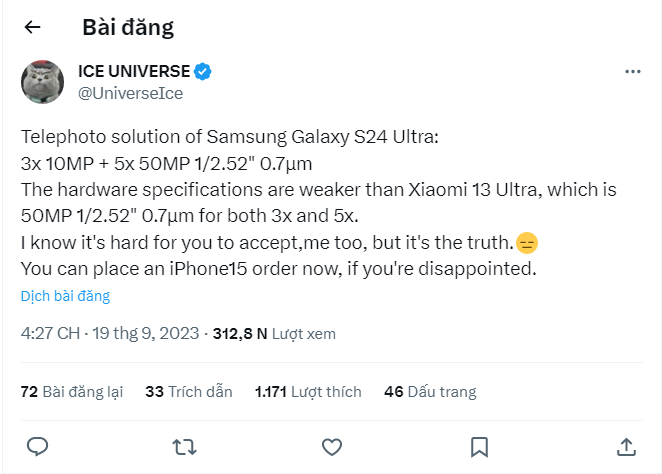Viewport: 662px width, 474px height.
Task: Open the post timestamp 4:27 CH link
Action: click(50, 334)
